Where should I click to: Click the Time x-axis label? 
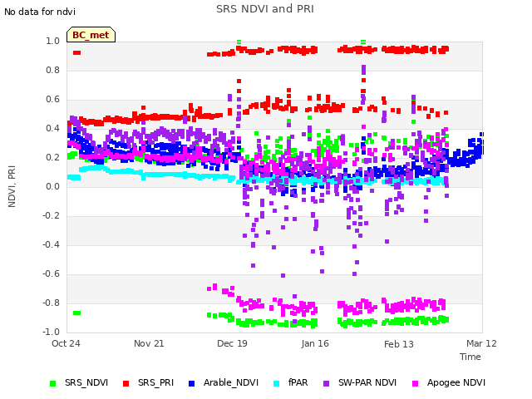pyautogui.click(x=470, y=357)
